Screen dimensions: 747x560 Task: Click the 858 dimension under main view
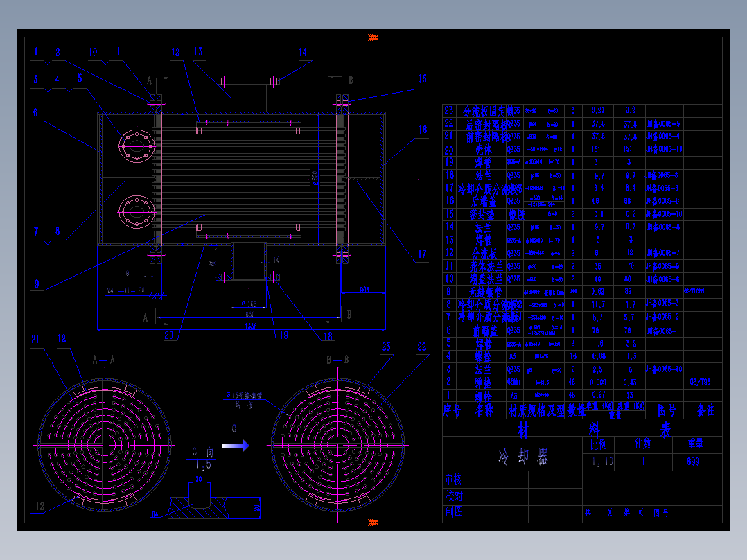pyautogui.click(x=249, y=315)
